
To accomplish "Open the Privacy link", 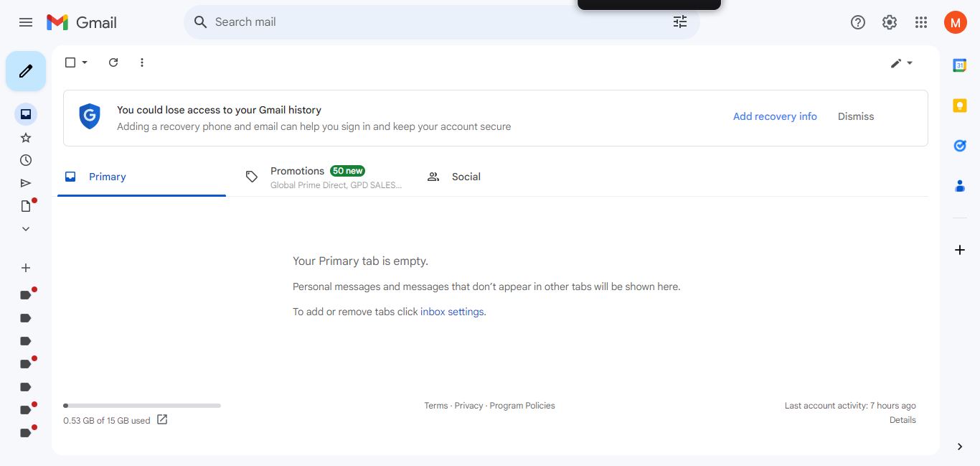I will click(x=468, y=406).
